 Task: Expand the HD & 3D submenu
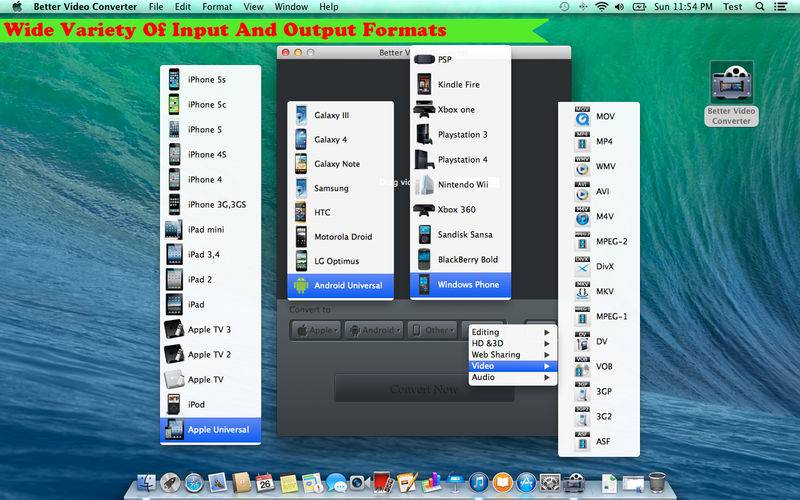click(x=512, y=343)
